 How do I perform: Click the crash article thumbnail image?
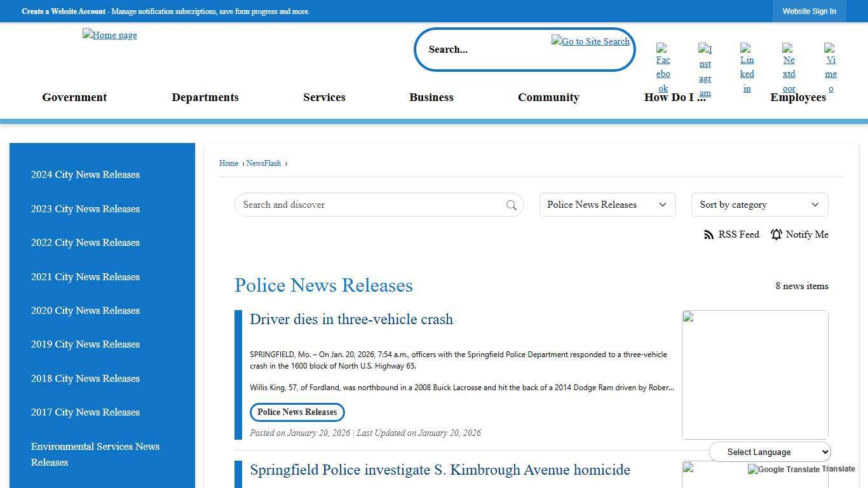(755, 374)
